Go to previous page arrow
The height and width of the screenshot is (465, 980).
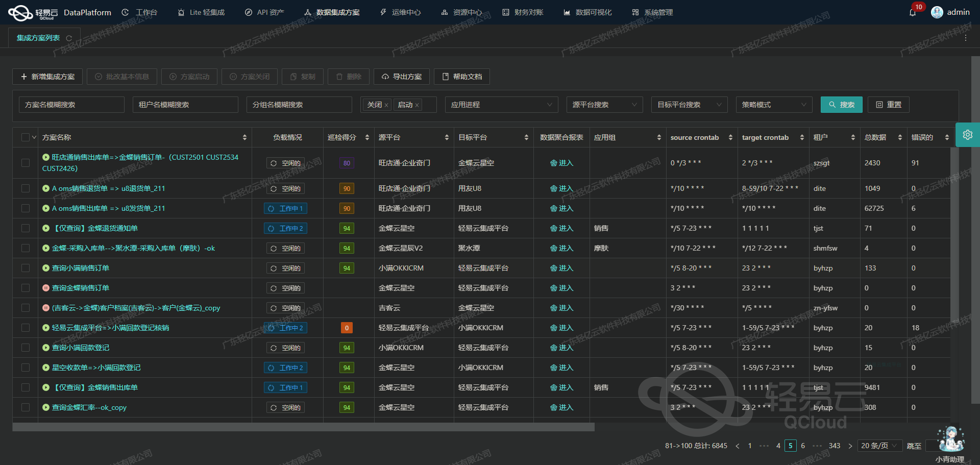(737, 446)
